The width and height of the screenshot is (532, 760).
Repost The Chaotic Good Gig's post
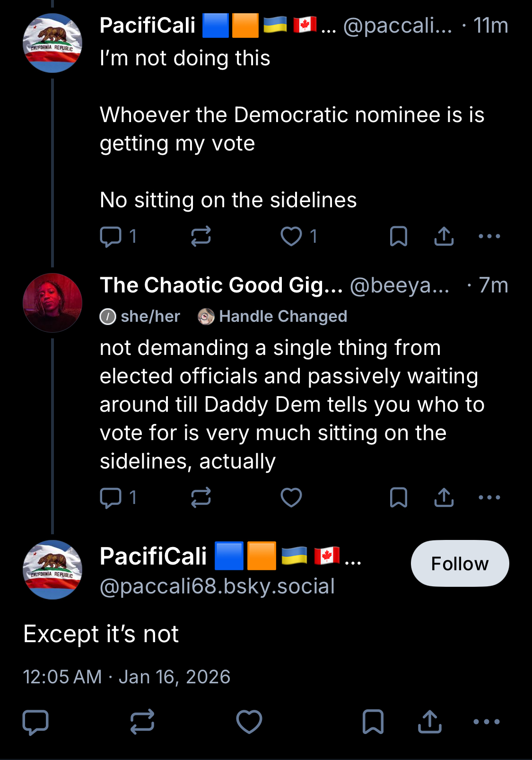click(x=201, y=497)
